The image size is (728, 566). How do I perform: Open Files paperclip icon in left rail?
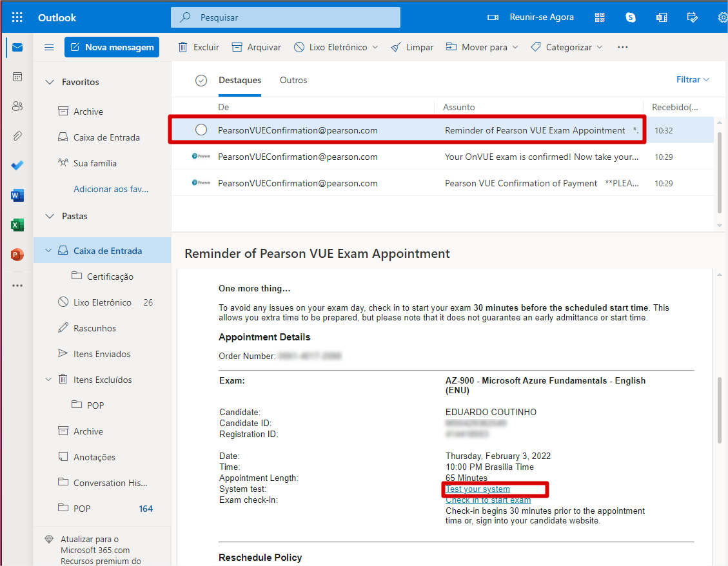coord(17,136)
